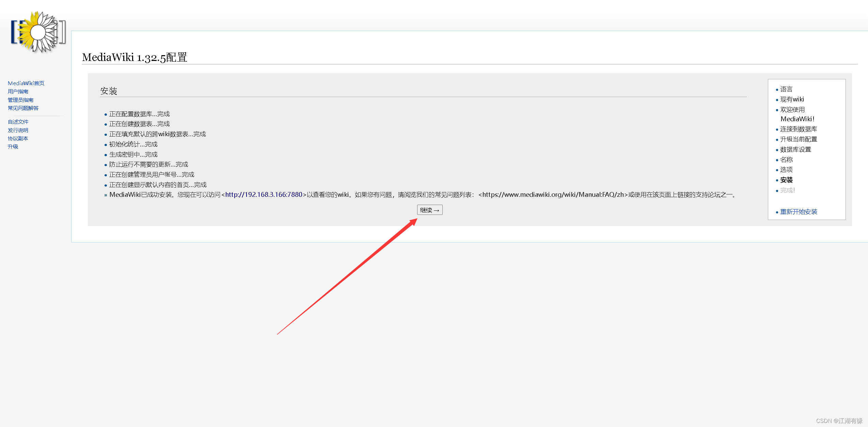Image resolution: width=868 pixels, height=427 pixels.
Task: Select 连接到数据库 step in the list
Action: 799,129
